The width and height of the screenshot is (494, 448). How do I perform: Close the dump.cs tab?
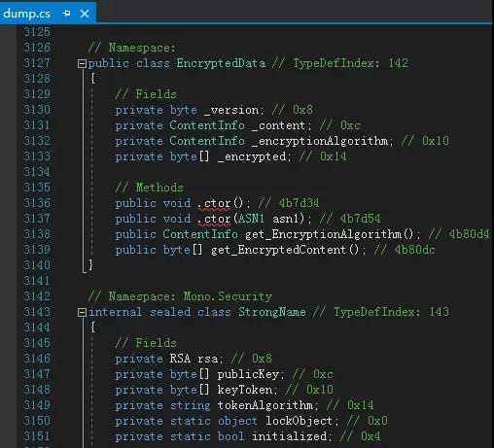[x=85, y=14]
